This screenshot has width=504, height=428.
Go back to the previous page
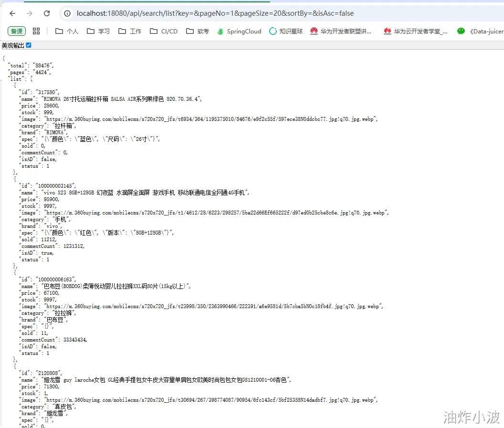12,13
